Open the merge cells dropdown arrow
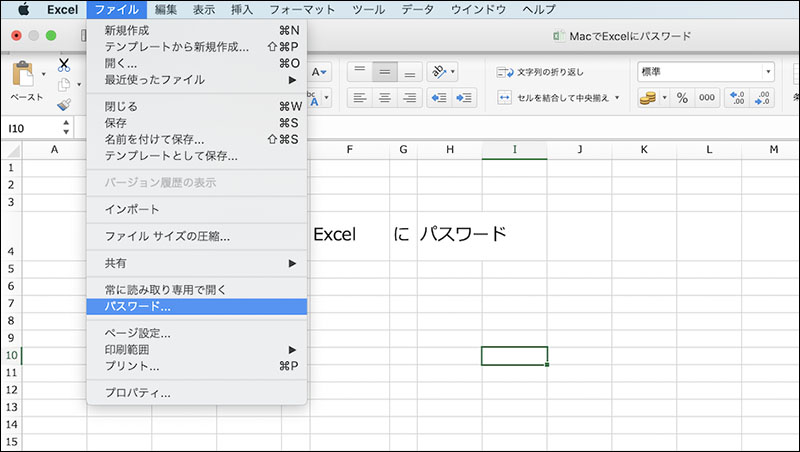800x452 pixels. pyautogui.click(x=617, y=97)
